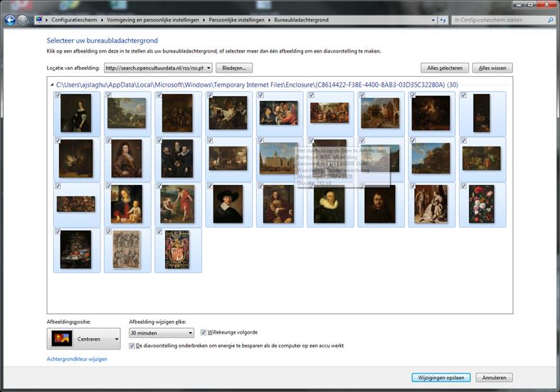
Task: Select the dark portrait seventh in third row
Action: (x=381, y=204)
